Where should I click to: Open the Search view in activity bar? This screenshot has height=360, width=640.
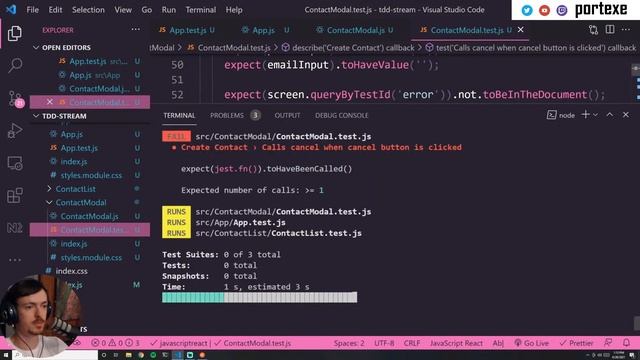coord(15,65)
